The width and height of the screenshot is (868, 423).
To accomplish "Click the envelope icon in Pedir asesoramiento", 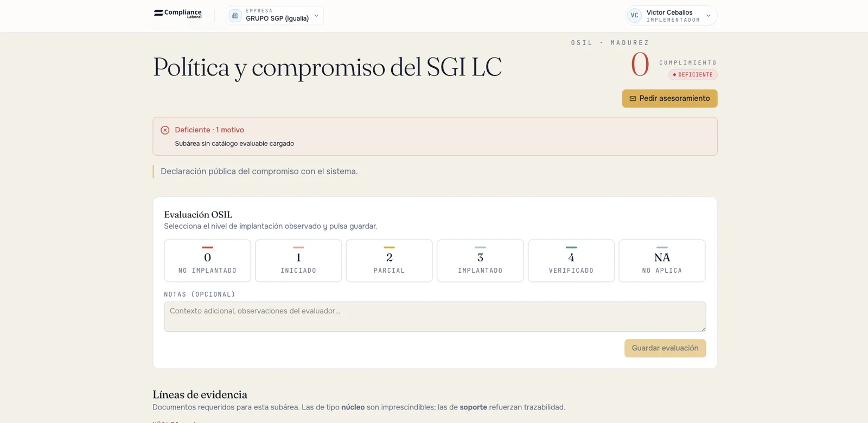I will (x=633, y=99).
